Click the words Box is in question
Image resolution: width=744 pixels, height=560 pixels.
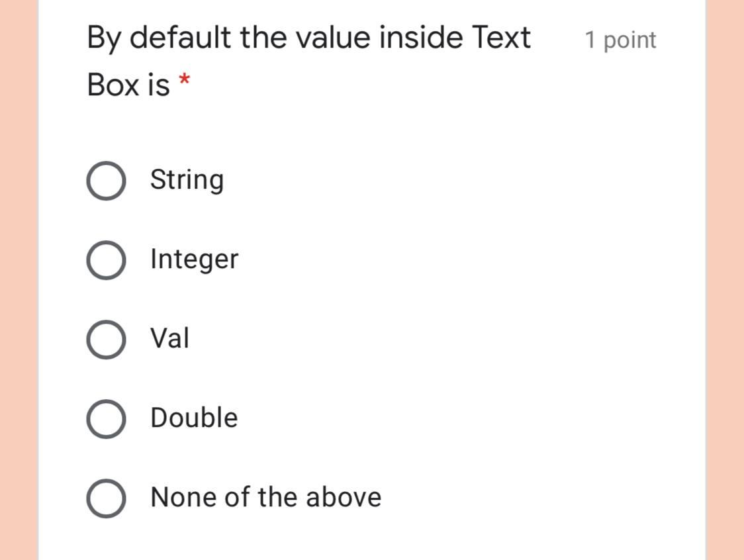(128, 85)
